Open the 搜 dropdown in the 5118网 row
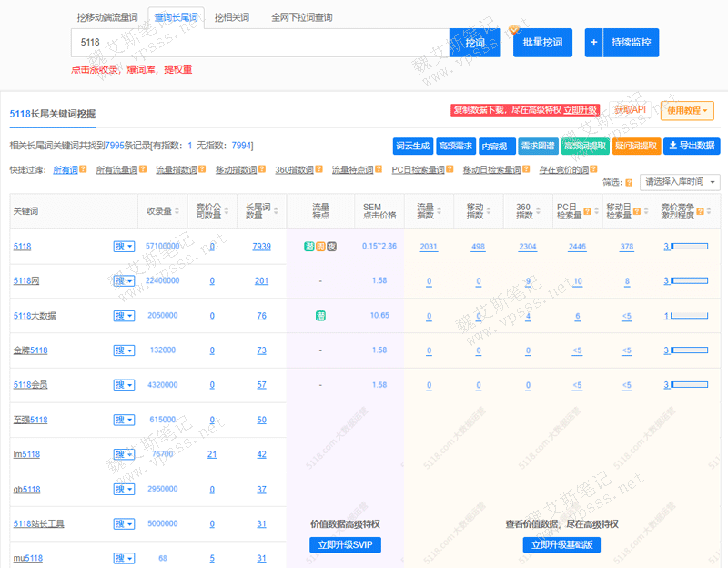This screenshot has width=728, height=568. (124, 281)
